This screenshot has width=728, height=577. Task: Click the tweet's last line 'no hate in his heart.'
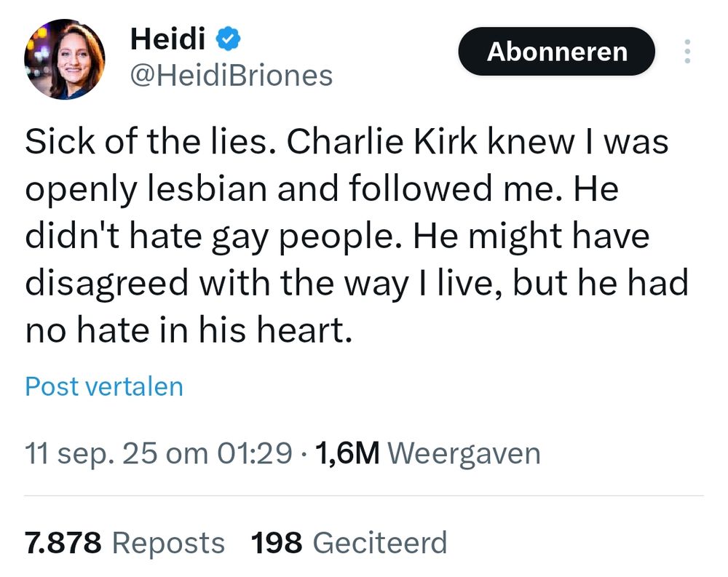189,331
